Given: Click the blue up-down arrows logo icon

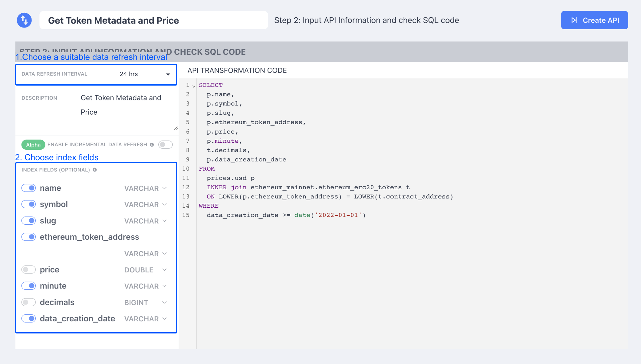Looking at the screenshot, I should click(24, 20).
